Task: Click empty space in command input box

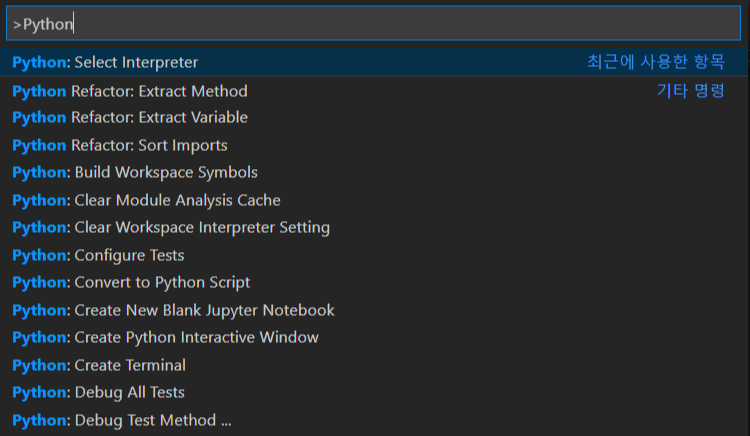Action: point(400,24)
